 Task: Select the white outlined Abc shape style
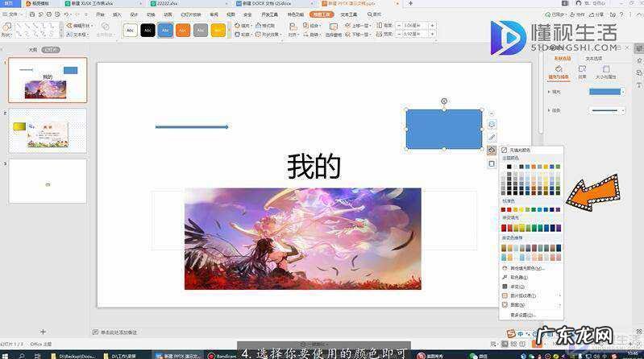pyautogui.click(x=131, y=30)
